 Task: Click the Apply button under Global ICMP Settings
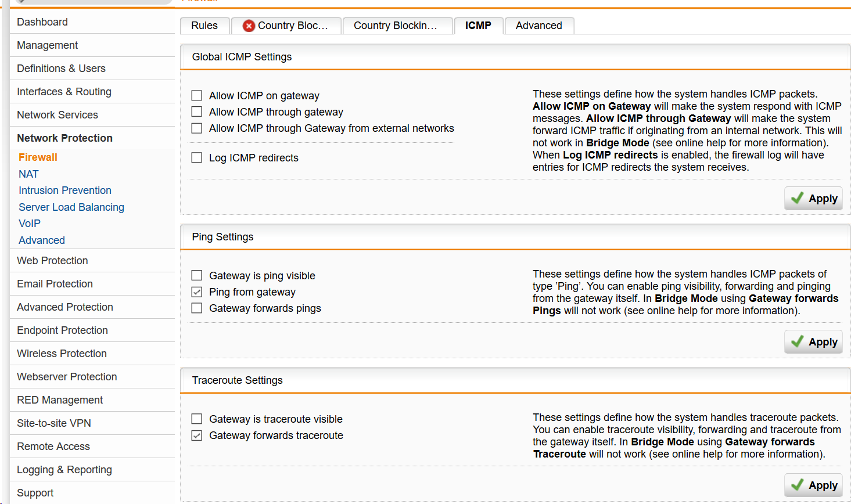813,199
